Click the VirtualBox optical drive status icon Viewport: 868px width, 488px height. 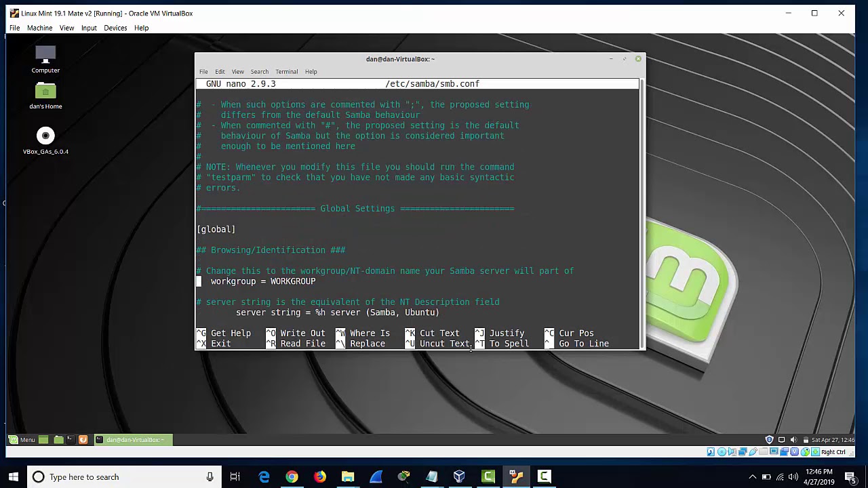click(722, 451)
